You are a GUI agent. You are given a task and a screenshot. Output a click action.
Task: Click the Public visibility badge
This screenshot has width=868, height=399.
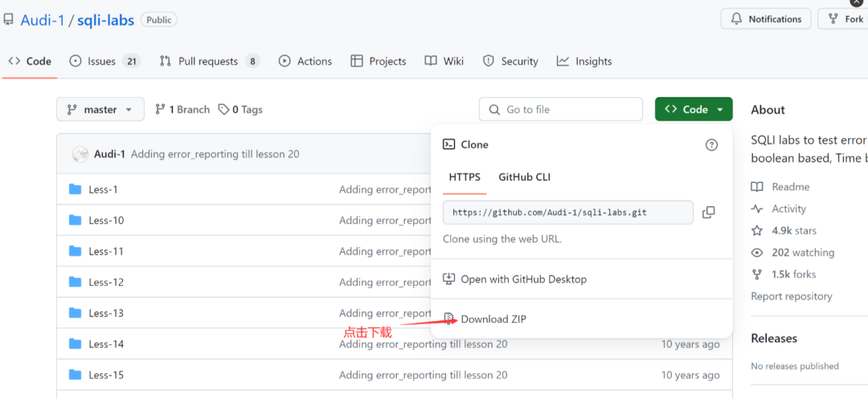159,20
